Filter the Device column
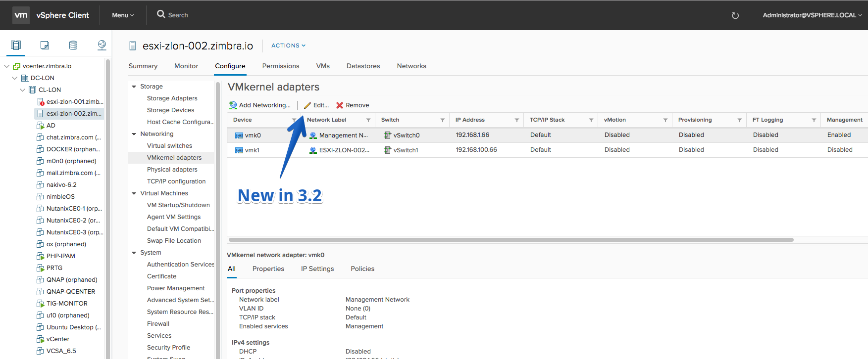This screenshot has height=359, width=868. tap(294, 120)
